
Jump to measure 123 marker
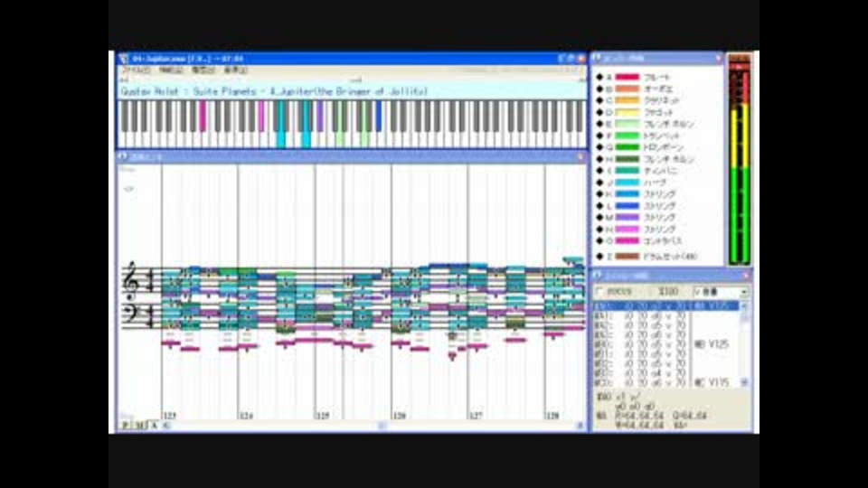[169, 415]
